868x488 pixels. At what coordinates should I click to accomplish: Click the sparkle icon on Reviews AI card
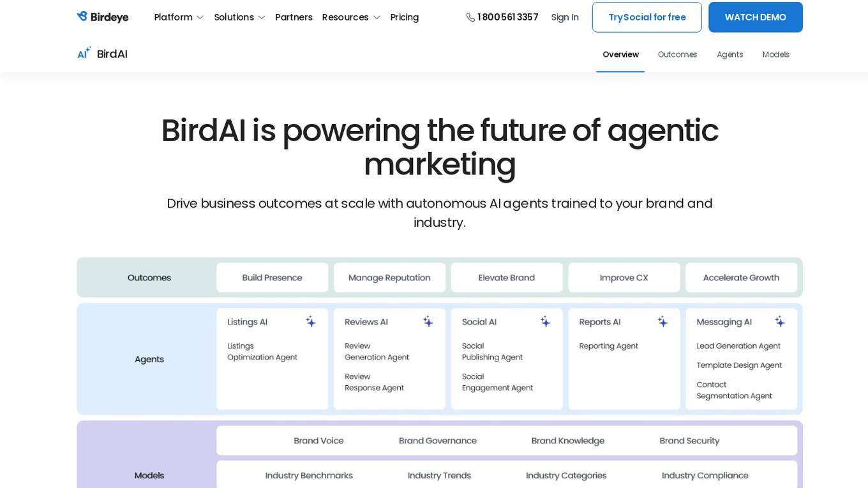(428, 321)
